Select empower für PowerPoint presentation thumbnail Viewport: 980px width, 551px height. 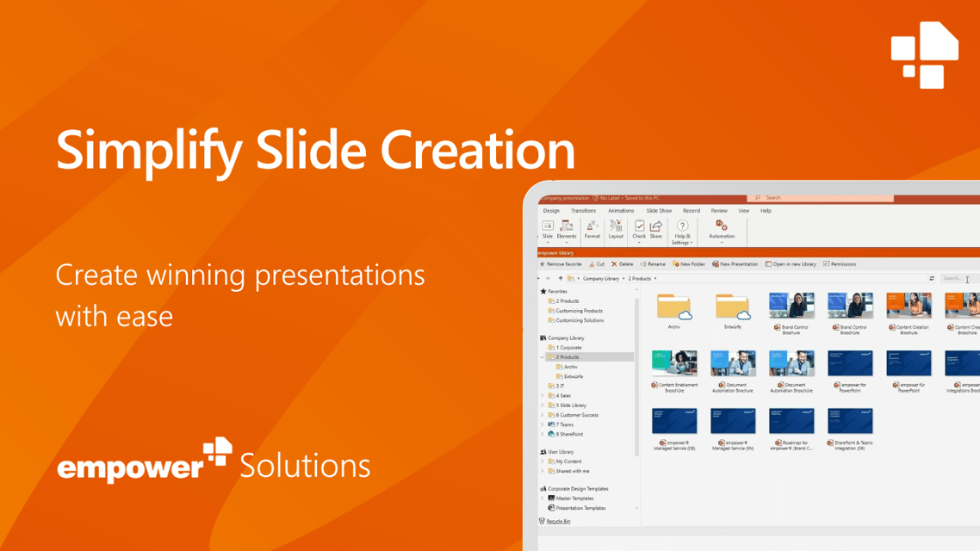coord(909,372)
